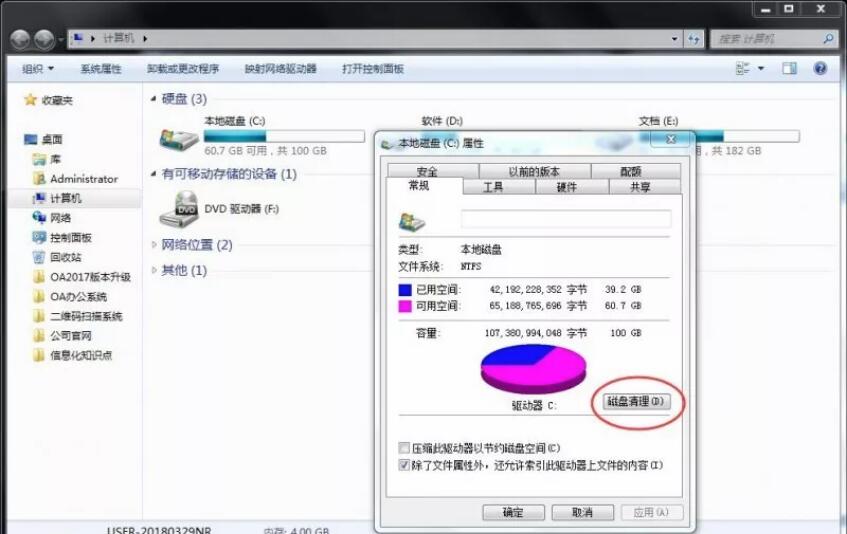Collapse the 硬盘 (3) group
Screen dimensions: 847x534
(154, 99)
